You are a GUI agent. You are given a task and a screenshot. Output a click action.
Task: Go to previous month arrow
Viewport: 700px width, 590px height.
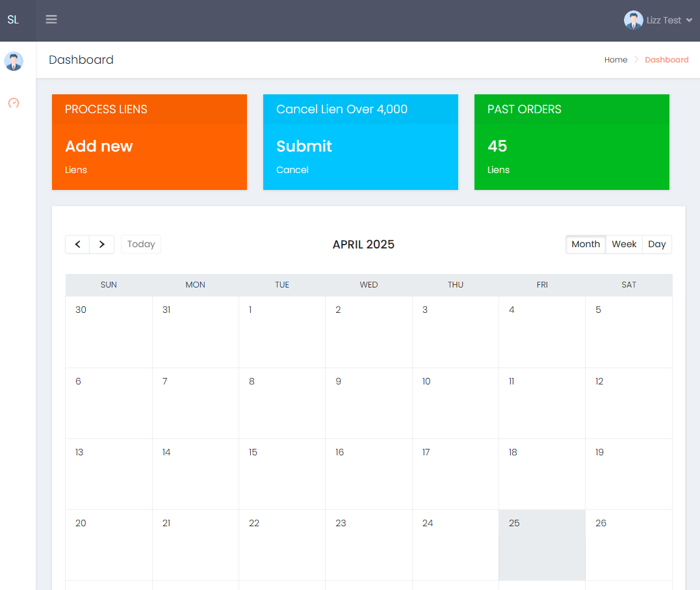click(x=78, y=244)
